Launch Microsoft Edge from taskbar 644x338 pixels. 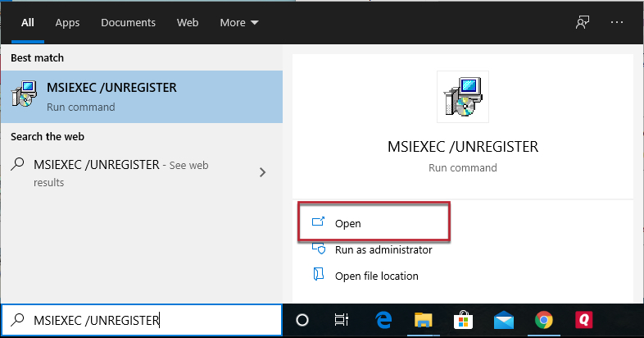pyautogui.click(x=383, y=320)
